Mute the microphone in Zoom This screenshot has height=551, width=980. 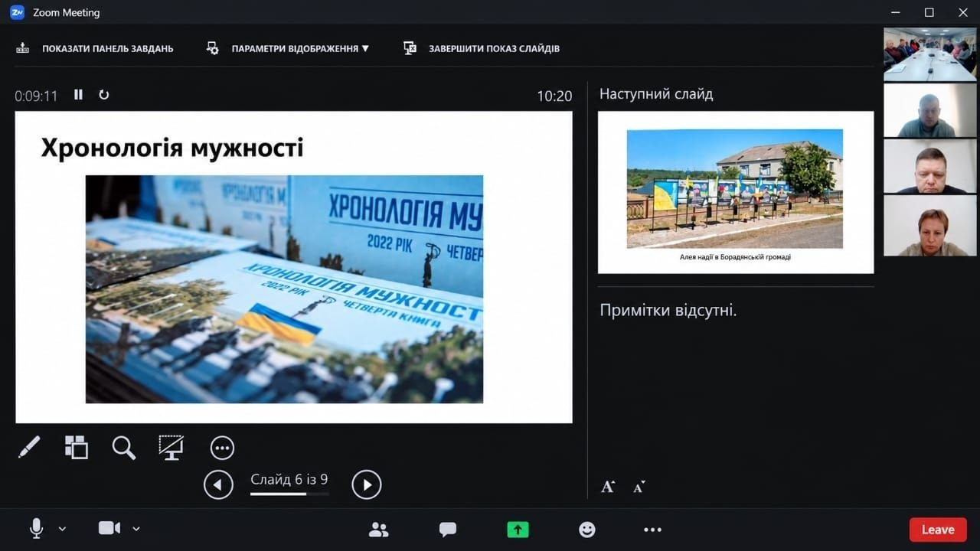[36, 528]
